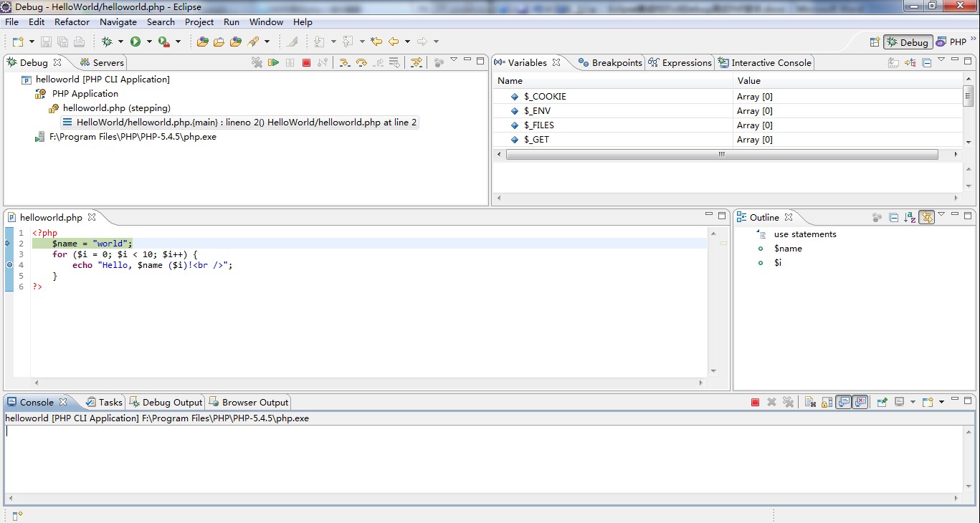Image resolution: width=980 pixels, height=523 pixels.
Task: Open the Variables view menu triangle
Action: point(942,61)
